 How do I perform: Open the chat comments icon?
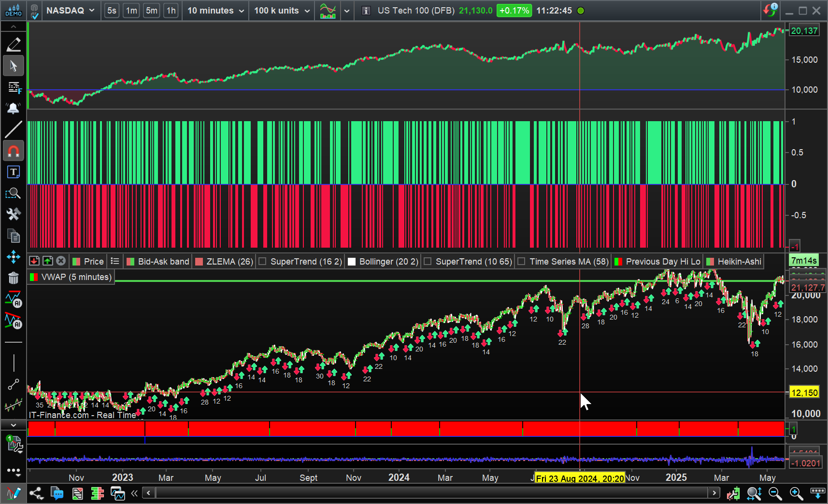tap(57, 493)
